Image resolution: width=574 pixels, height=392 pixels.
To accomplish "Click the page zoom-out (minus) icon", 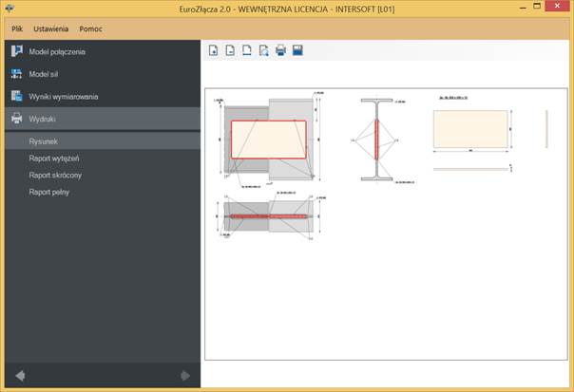I will pyautogui.click(x=230, y=50).
